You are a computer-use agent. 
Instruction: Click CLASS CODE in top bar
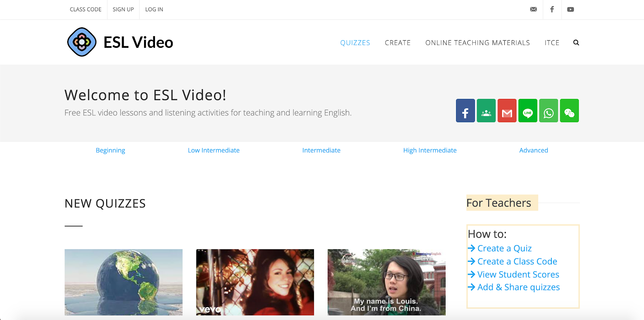click(x=86, y=9)
